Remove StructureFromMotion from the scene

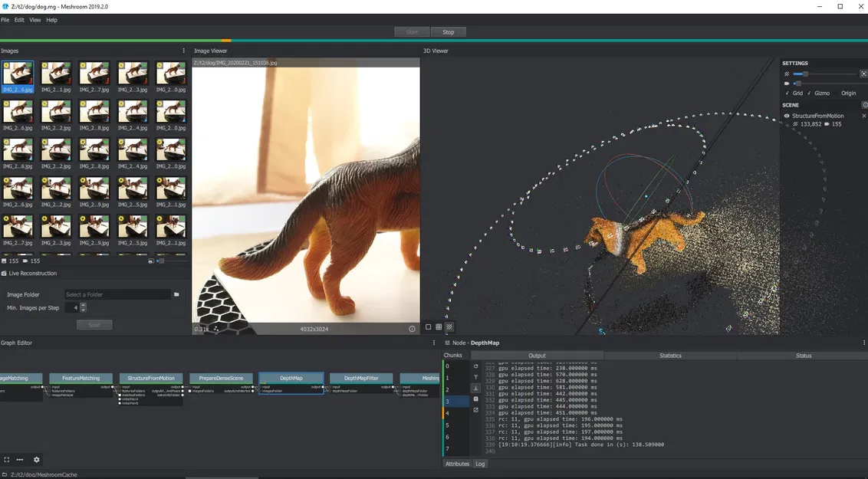pyautogui.click(x=863, y=116)
